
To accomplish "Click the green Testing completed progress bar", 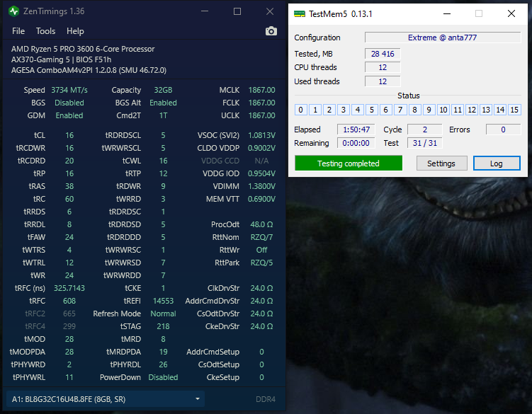I will coord(348,163).
